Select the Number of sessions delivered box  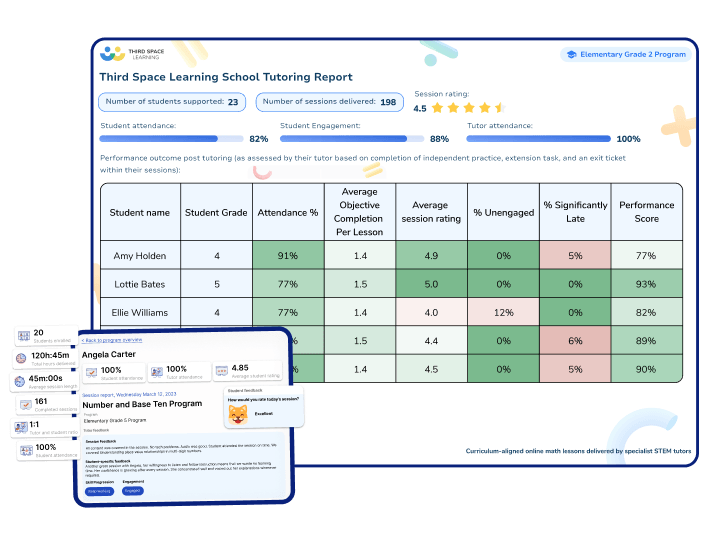(328, 102)
